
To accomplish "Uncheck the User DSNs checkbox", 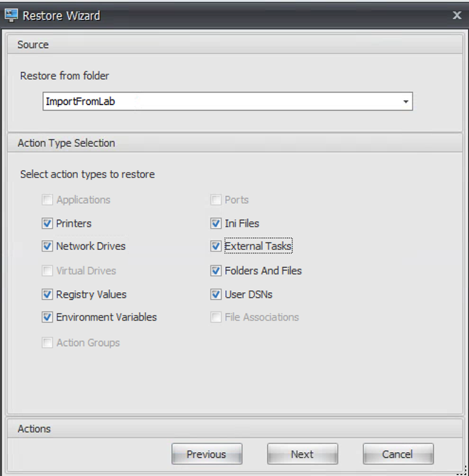I will (x=216, y=294).
